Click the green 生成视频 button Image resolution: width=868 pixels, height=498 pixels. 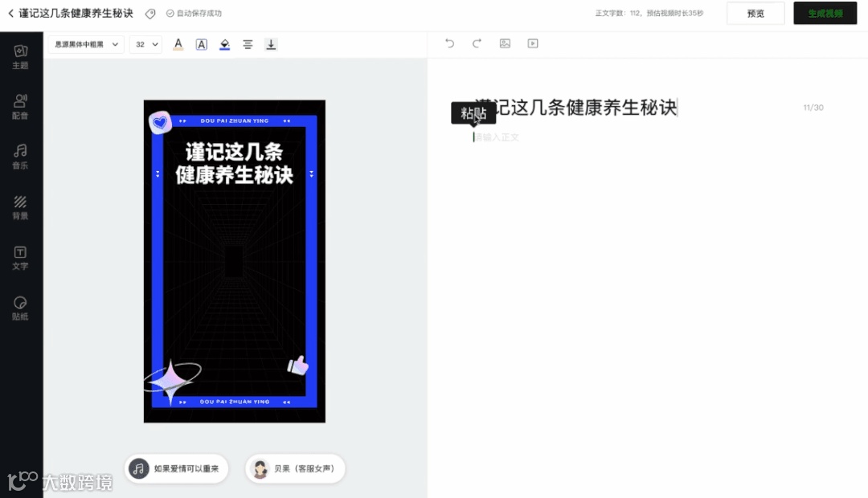[825, 13]
